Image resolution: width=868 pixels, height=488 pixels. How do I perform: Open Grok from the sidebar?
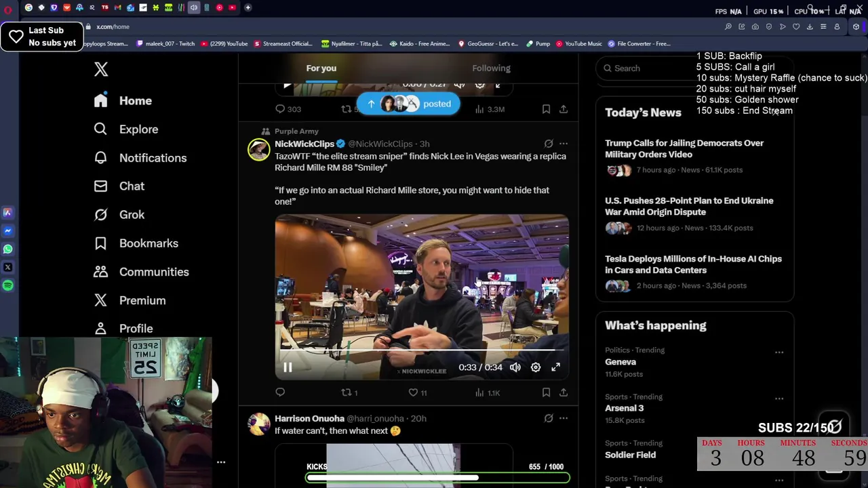coord(119,215)
